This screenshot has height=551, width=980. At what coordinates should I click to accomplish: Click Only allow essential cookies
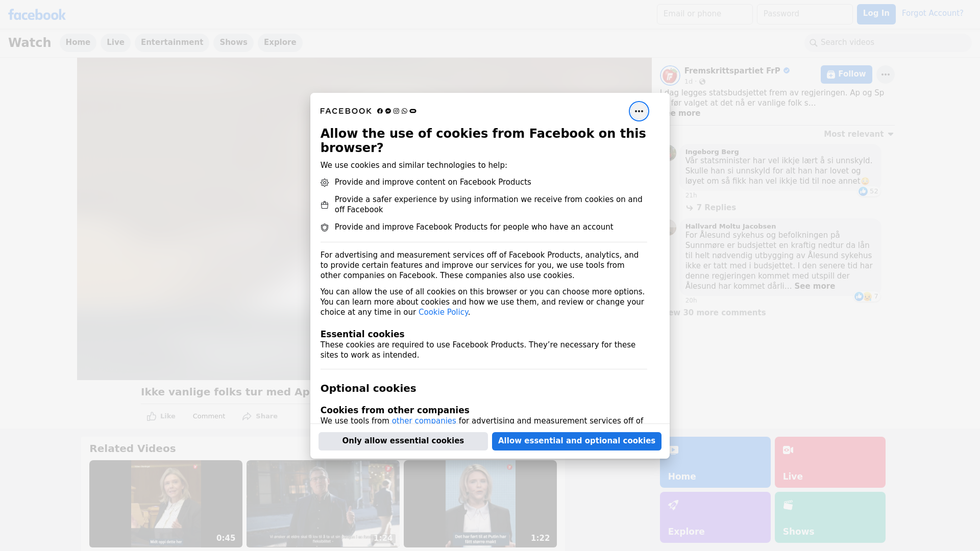[403, 441]
